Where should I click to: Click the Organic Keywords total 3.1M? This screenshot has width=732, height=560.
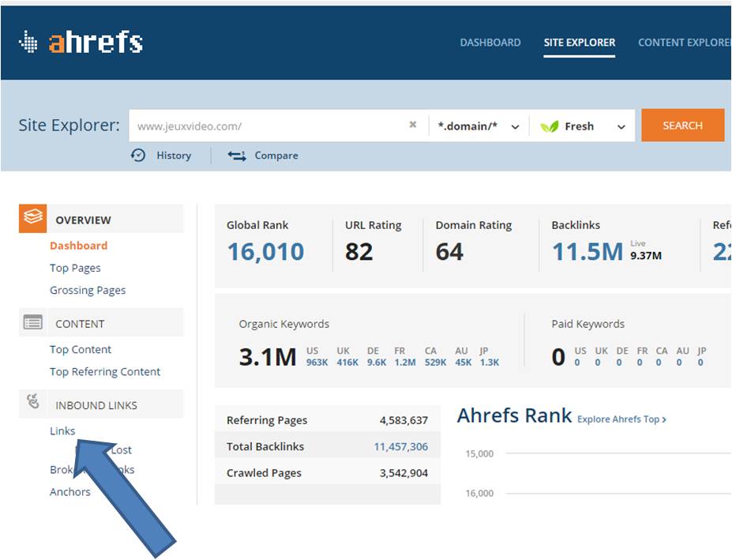pyautogui.click(x=268, y=357)
